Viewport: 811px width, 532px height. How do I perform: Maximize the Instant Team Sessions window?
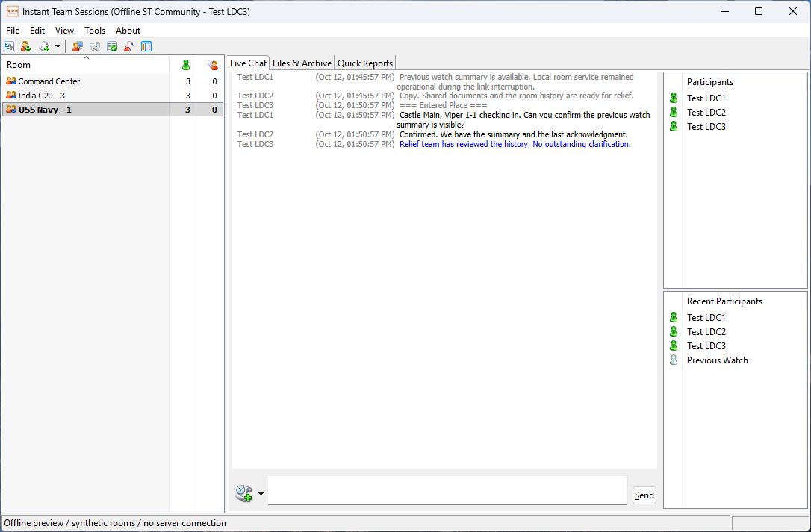pos(758,11)
